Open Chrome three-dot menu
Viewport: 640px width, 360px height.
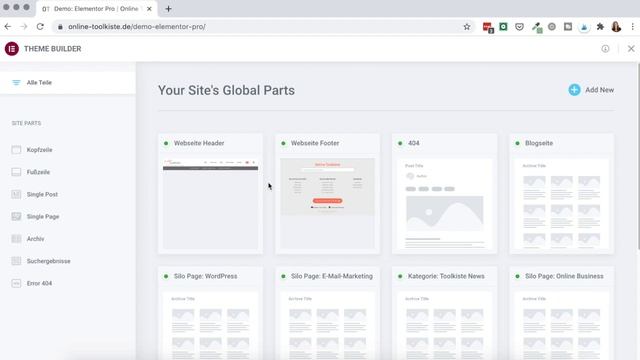(633, 27)
